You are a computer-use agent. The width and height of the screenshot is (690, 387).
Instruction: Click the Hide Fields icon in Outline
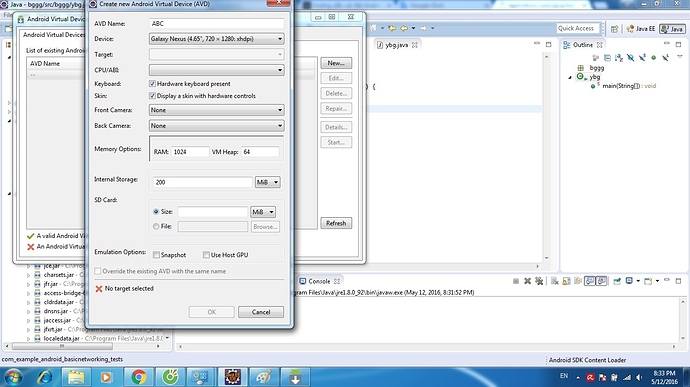(x=630, y=58)
